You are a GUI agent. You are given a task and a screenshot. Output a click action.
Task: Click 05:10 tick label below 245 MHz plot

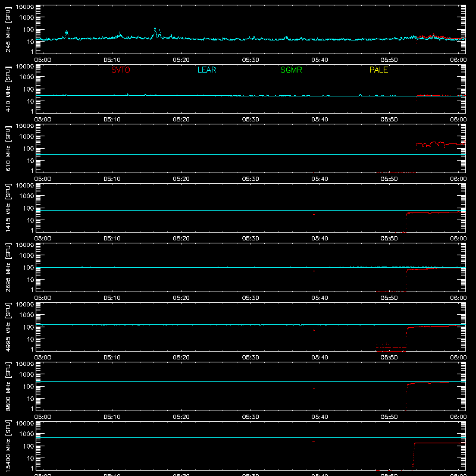click(x=112, y=60)
